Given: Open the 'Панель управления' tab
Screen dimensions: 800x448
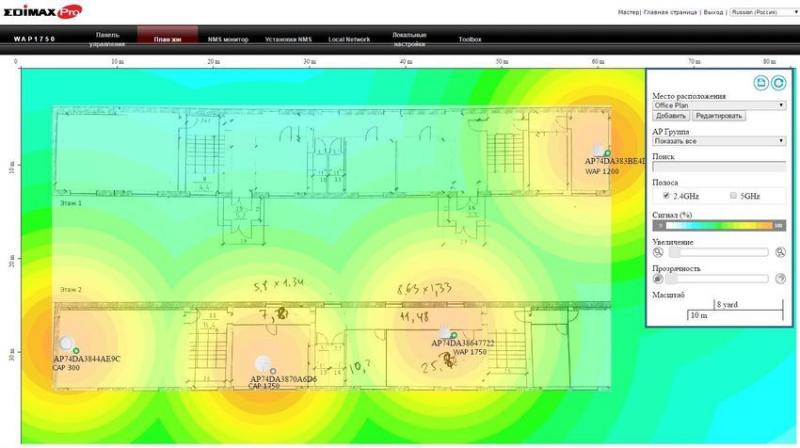Looking at the screenshot, I should point(107,39).
